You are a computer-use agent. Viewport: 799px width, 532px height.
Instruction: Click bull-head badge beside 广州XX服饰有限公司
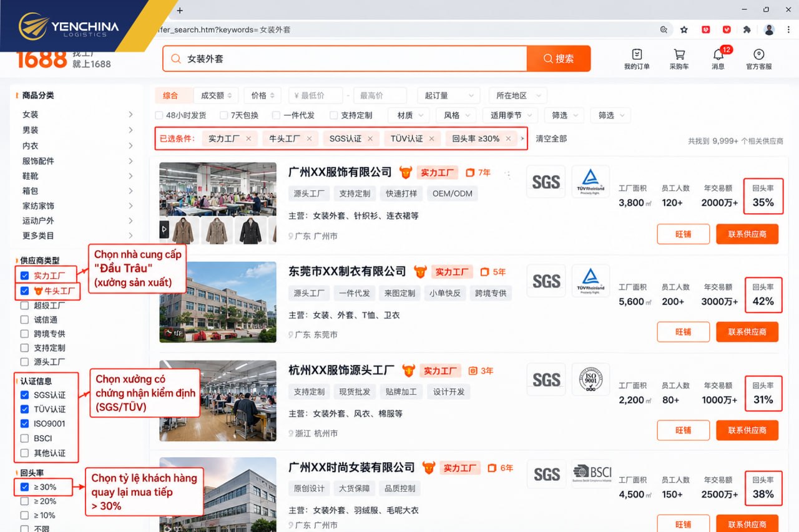(406, 172)
